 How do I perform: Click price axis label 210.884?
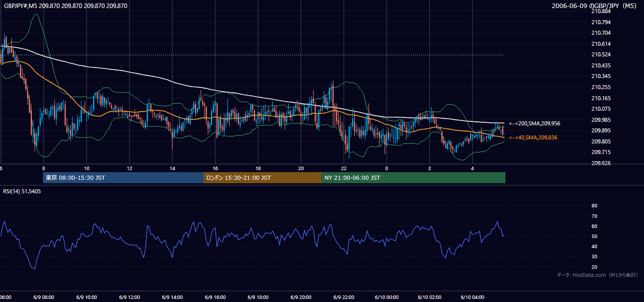[x=601, y=11]
